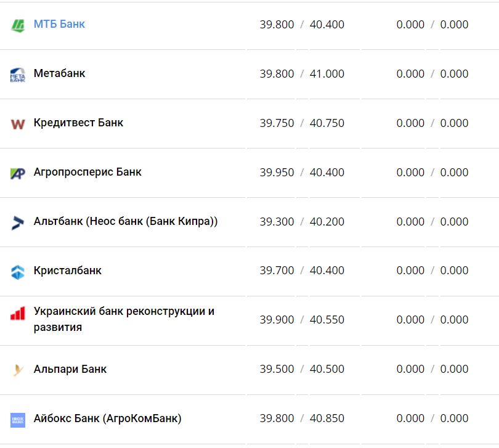Click Метабанк rate 39.800 / 41.000
The image size is (499, 448).
[302, 74]
